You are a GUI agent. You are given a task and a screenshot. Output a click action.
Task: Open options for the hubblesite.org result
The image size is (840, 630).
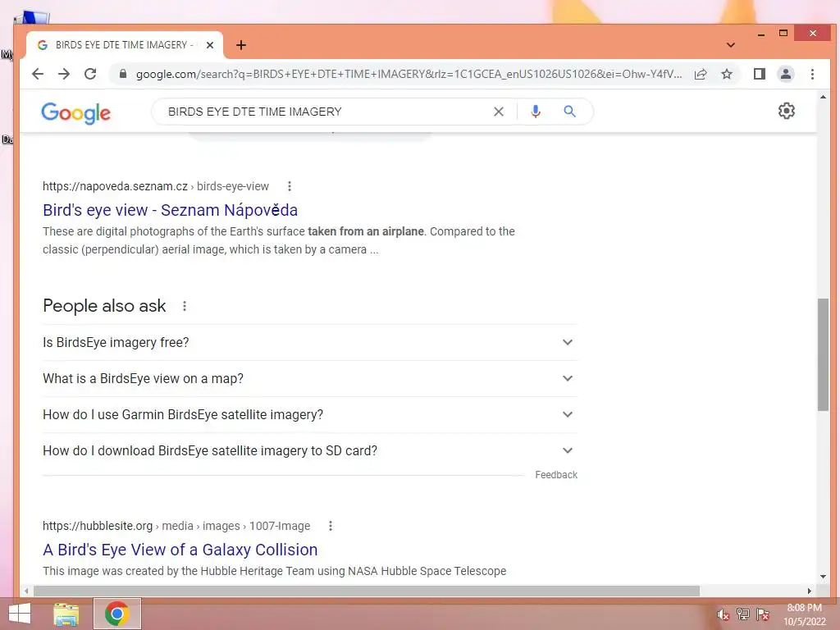tap(330, 526)
